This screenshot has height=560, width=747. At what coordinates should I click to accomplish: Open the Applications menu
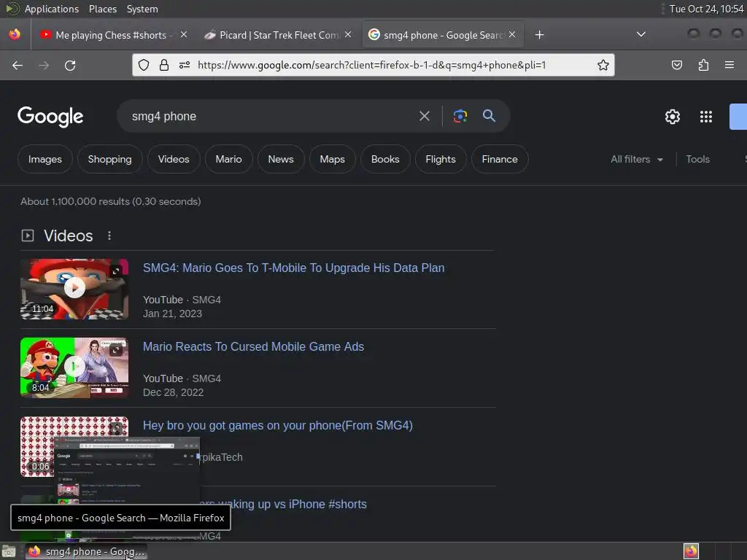[52, 9]
